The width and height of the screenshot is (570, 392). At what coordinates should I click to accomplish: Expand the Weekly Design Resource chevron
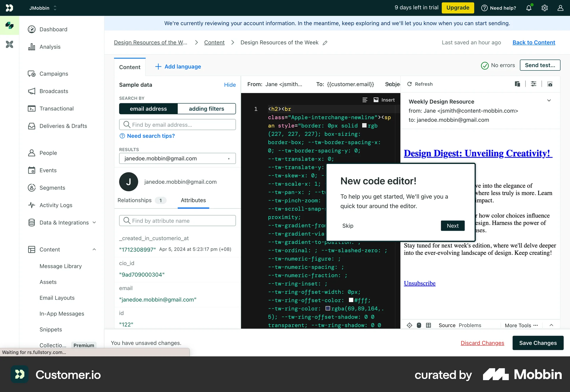[x=549, y=100]
